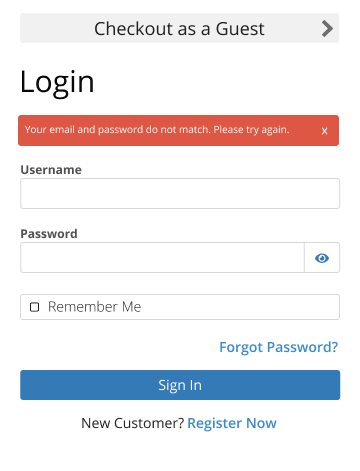
Task: Click empty space inside the Remember Me box
Action: 240,307
